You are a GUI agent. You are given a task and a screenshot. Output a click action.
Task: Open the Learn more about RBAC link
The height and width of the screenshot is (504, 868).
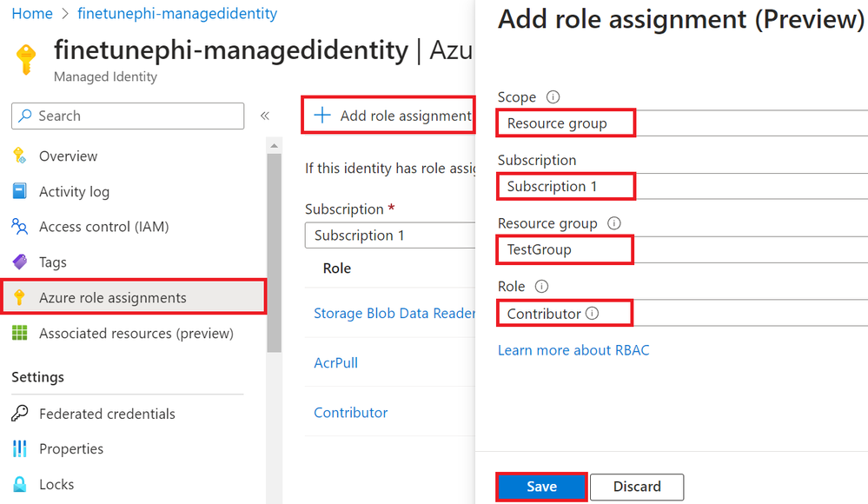(x=573, y=350)
